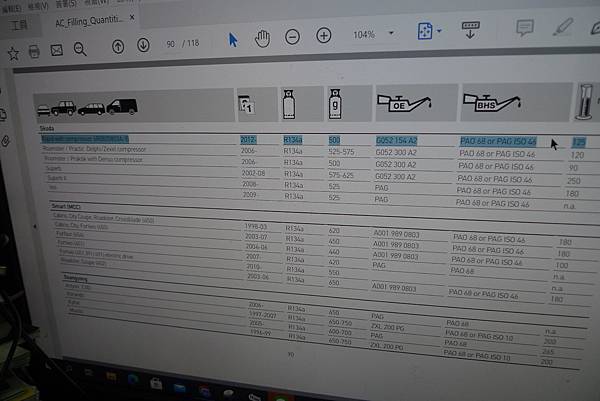Select the 2002-08 year cell
Image resolution: width=600 pixels, height=401 pixels.
pyautogui.click(x=253, y=173)
